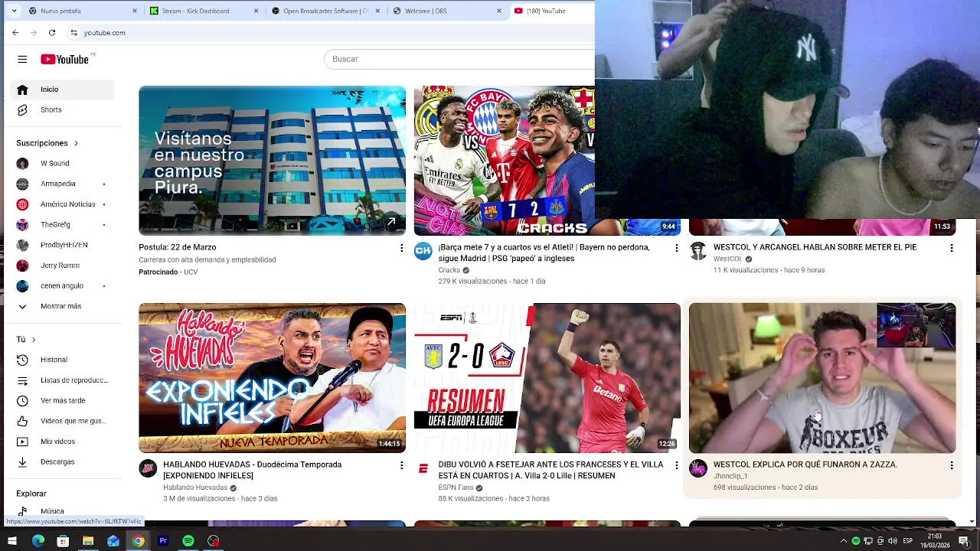This screenshot has width=980, height=551.
Task: Open Spotify from the taskbar
Action: (x=188, y=541)
